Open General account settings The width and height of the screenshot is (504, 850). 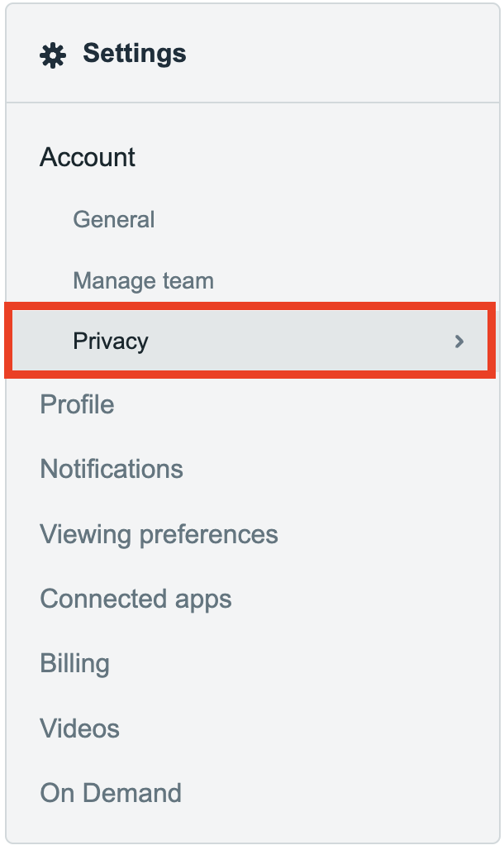(114, 220)
